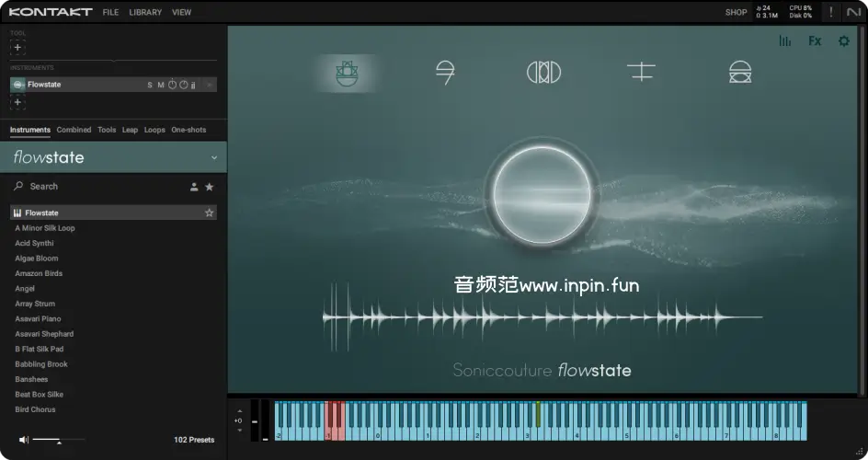Open the mixer bars icon at the instrument's upper right
The image size is (868, 460).
click(x=785, y=41)
